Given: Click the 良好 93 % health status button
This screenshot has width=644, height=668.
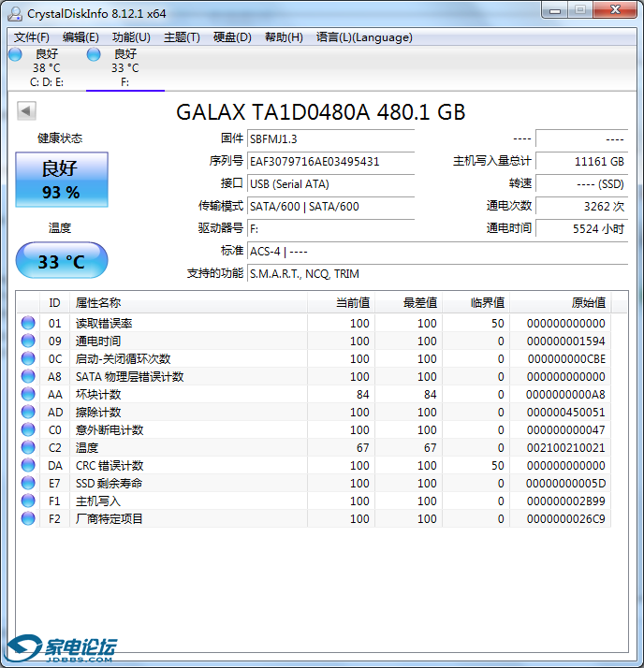Looking at the screenshot, I should point(62,180).
